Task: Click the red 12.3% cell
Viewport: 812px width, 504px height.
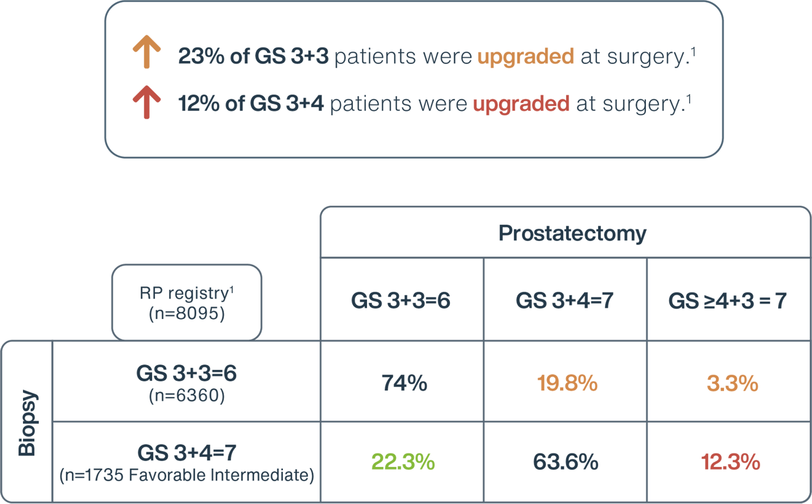Action: pyautogui.click(x=730, y=462)
